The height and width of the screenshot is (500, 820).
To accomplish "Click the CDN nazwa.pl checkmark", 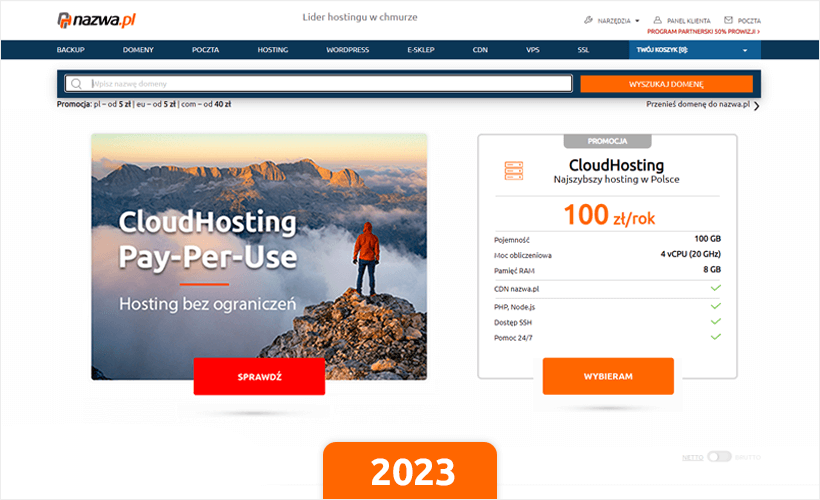I will pos(716,288).
